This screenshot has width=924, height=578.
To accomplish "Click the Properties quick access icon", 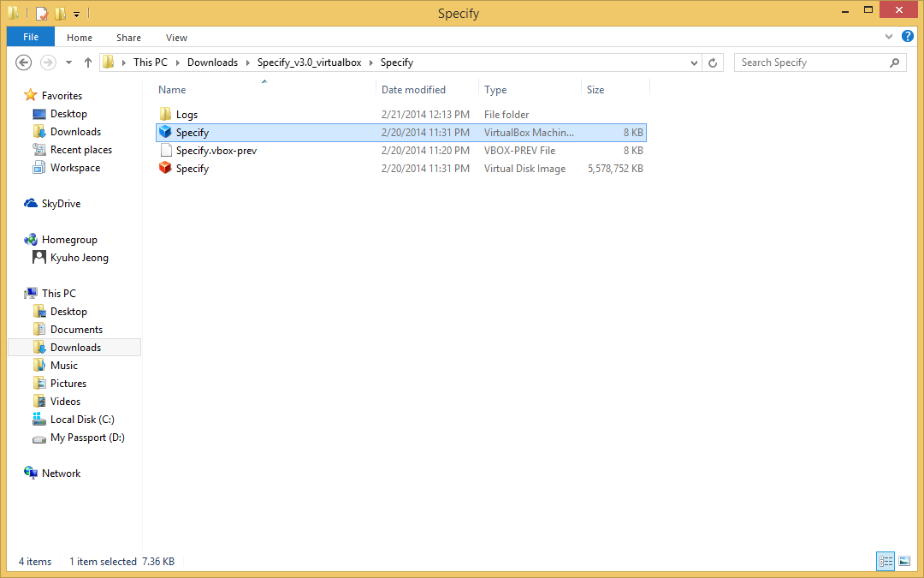I will pyautogui.click(x=41, y=13).
